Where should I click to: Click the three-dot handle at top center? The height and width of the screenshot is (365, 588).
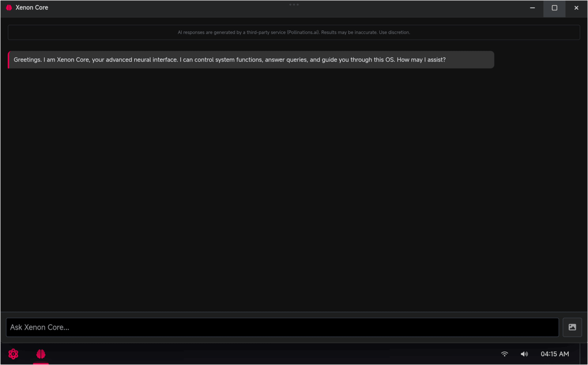coord(294,4)
